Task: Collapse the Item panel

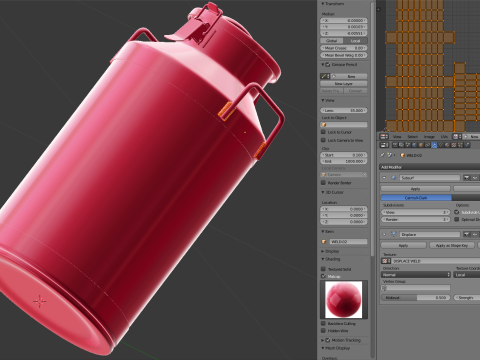Action: pyautogui.click(x=322, y=231)
